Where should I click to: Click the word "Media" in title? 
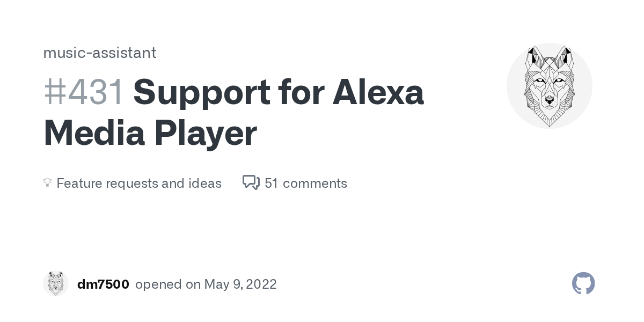pyautogui.click(x=94, y=133)
